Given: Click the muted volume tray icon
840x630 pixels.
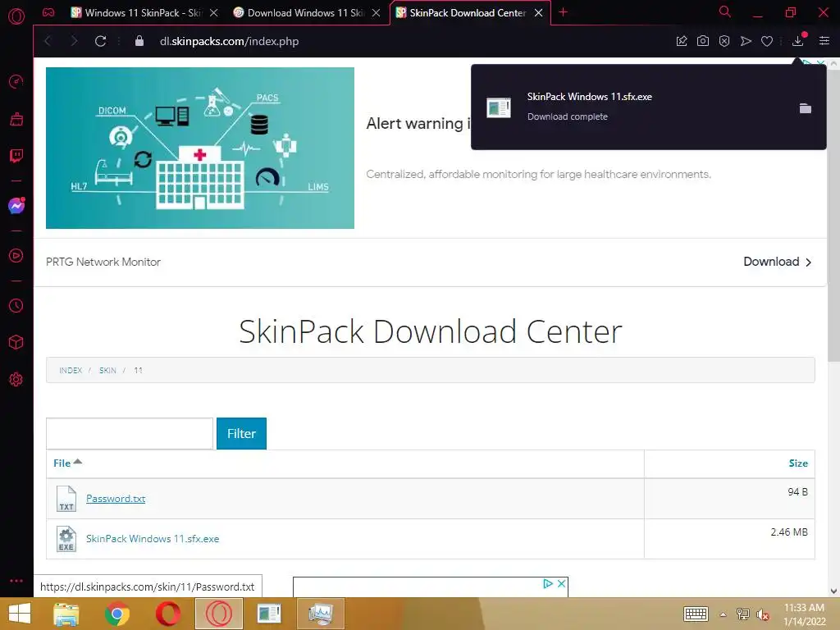Looking at the screenshot, I should coord(763,614).
